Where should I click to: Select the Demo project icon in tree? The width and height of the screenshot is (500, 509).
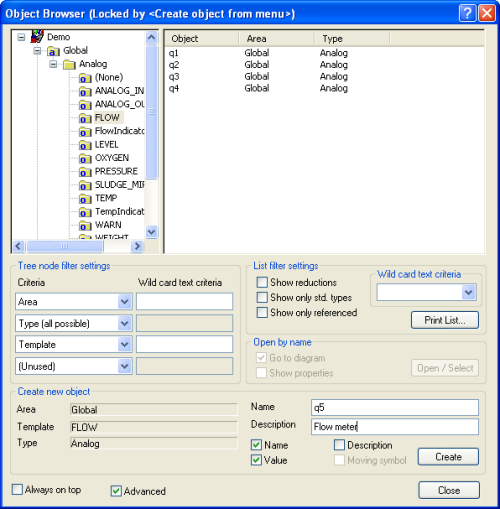tap(37, 36)
